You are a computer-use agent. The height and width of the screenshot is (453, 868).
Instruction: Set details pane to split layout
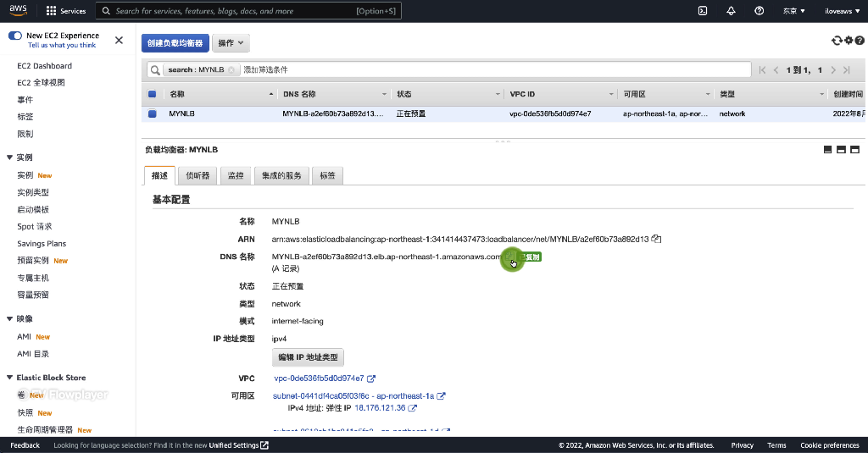pyautogui.click(x=841, y=149)
